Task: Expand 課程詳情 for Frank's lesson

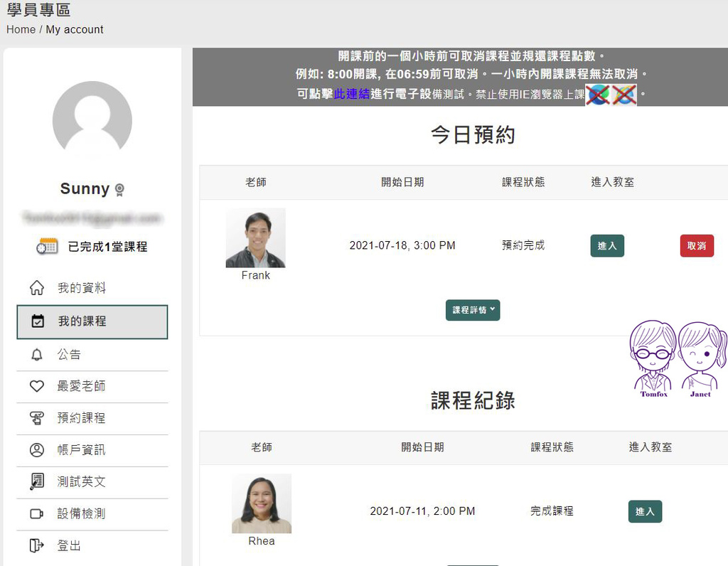Action: [x=473, y=310]
